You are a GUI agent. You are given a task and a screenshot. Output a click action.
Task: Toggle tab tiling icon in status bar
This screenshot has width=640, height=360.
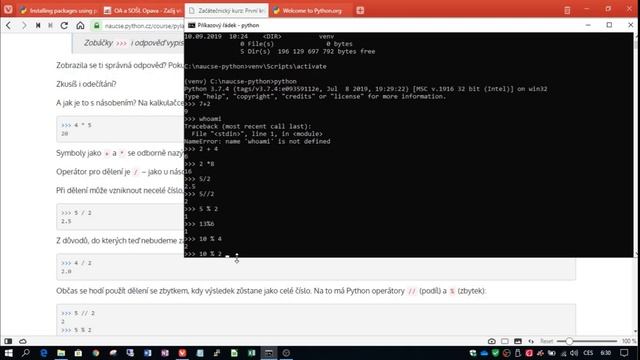pos(505,341)
